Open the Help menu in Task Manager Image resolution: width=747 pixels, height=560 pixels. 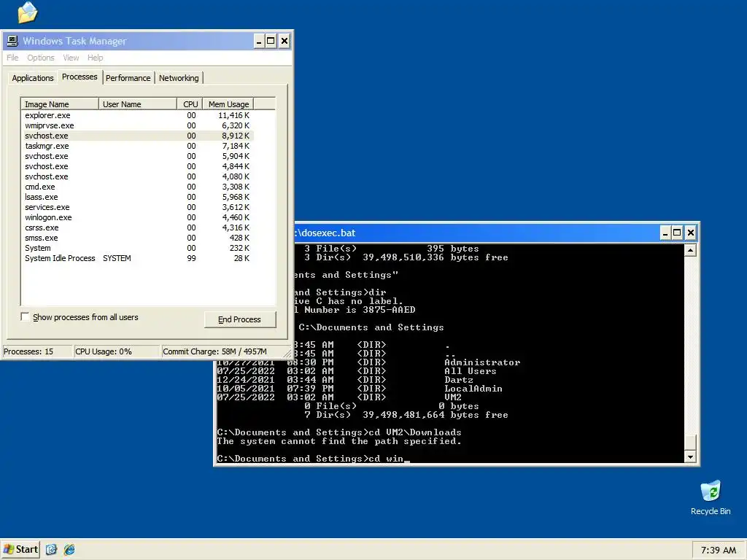coord(96,58)
